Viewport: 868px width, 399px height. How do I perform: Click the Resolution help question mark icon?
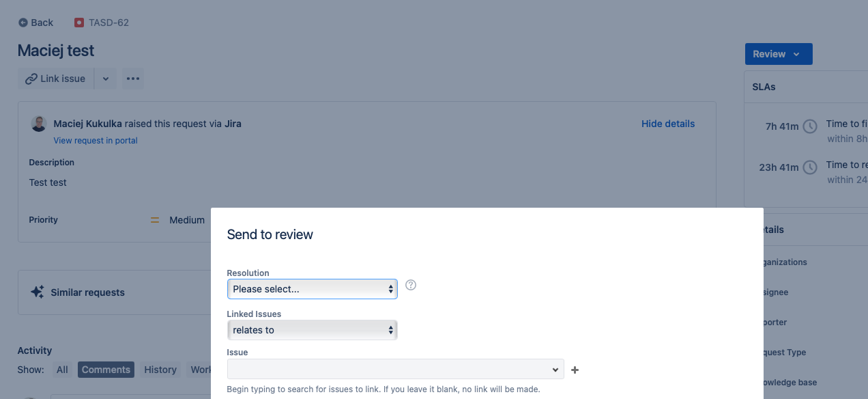click(411, 285)
